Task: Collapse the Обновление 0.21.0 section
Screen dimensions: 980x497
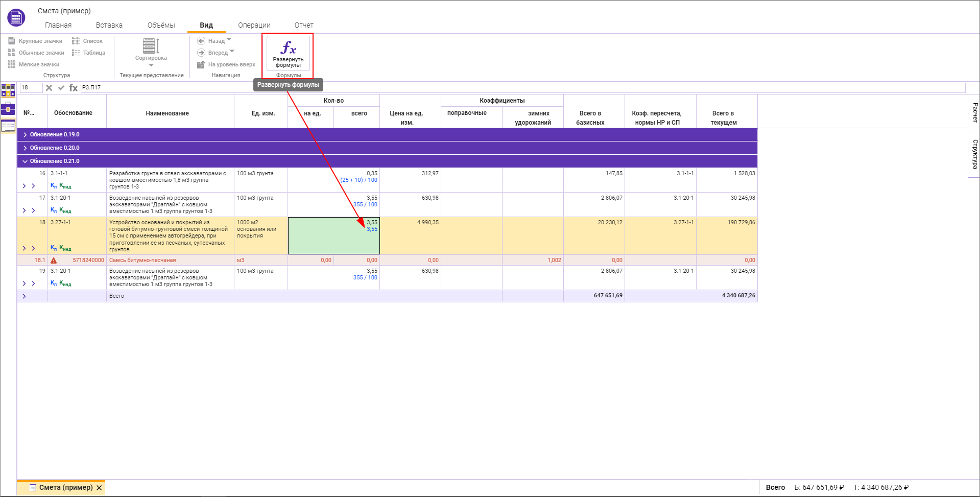Action: click(x=25, y=161)
